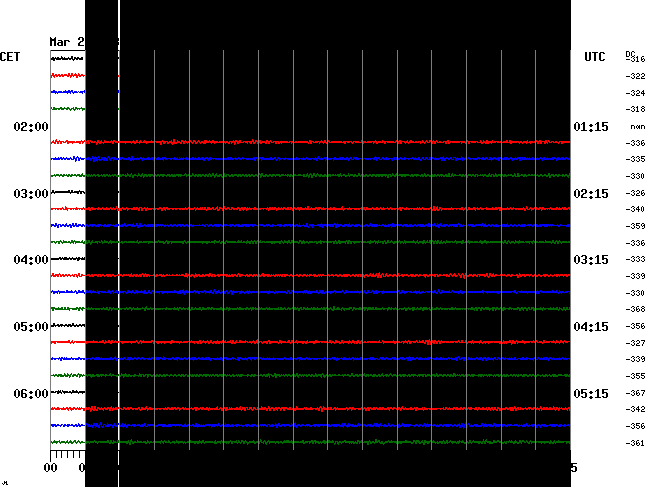Click the -356 value just above -361

(635, 426)
